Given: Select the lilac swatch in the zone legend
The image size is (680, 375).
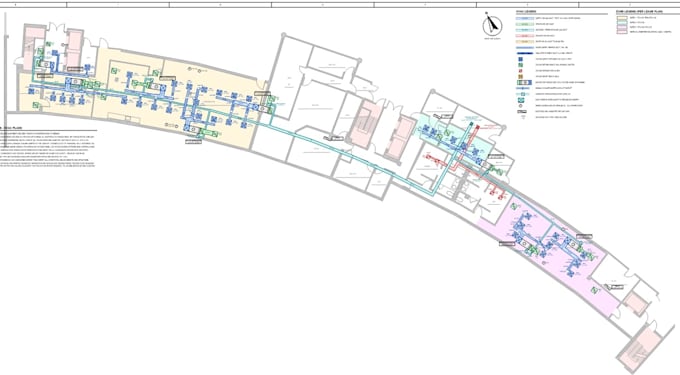Looking at the screenshot, I should pyautogui.click(x=622, y=27).
